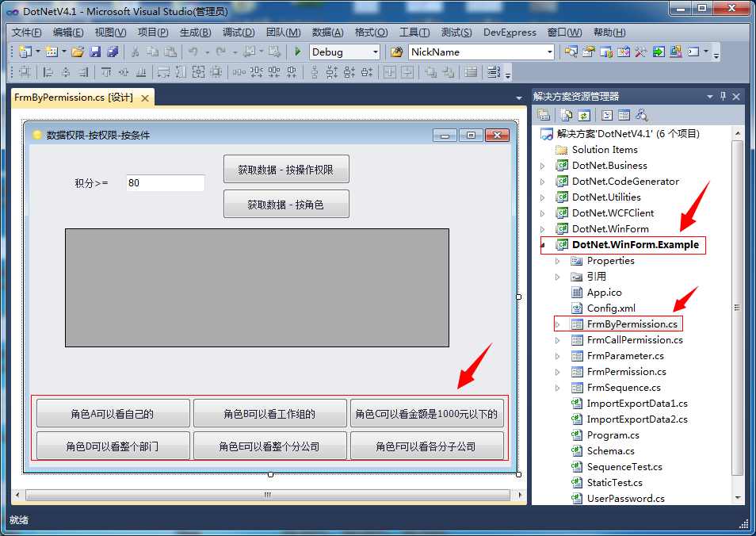Viewport: 756px width, 536px height.
Task: Click the Tab Order icon
Action: [493, 72]
